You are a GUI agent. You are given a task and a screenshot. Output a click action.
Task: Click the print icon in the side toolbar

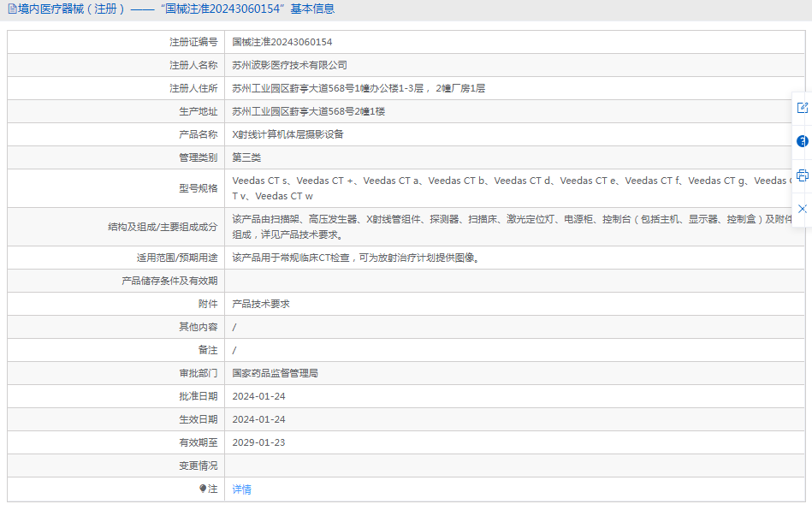[x=803, y=175]
